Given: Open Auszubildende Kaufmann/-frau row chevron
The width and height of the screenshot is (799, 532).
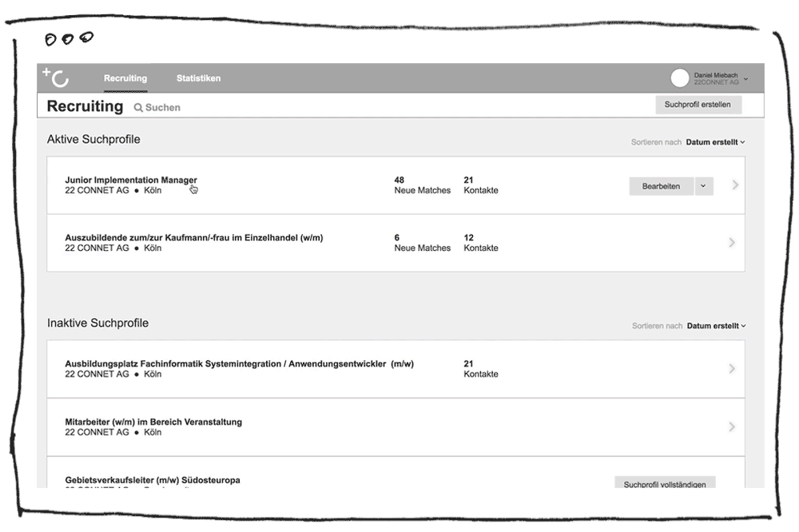Looking at the screenshot, I should tap(732, 243).
